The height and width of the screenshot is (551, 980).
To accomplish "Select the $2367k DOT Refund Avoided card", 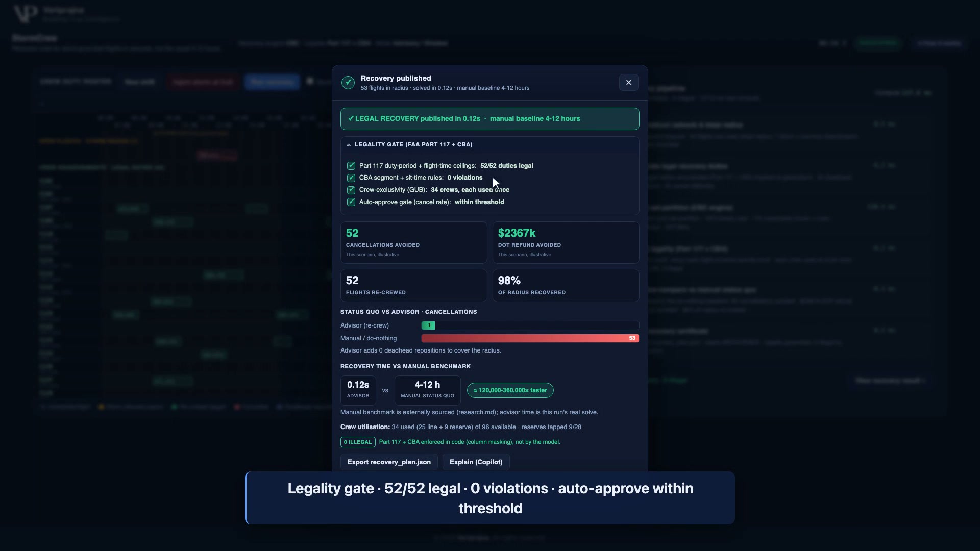I will coord(566,243).
